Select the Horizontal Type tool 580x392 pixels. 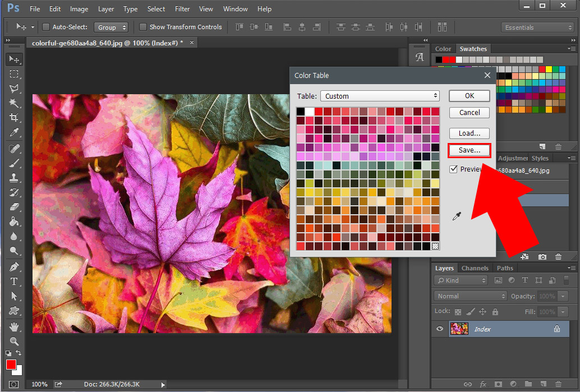[14, 282]
